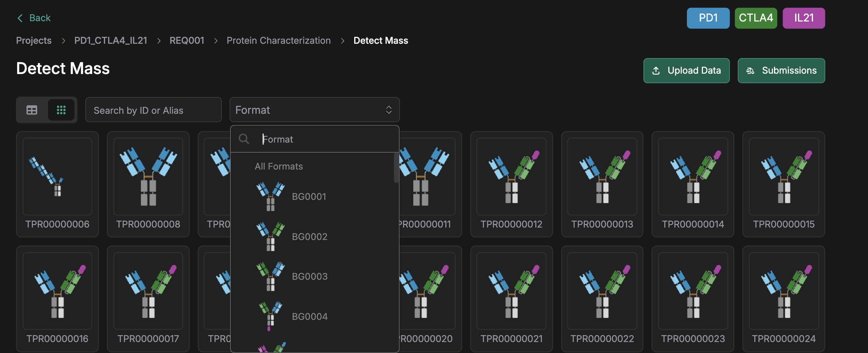
Task: Click the BG0003 antibody format icon
Action: pyautogui.click(x=270, y=276)
